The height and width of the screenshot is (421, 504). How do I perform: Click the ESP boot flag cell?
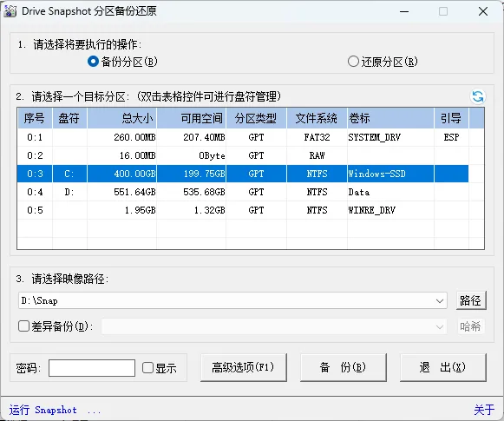tap(451, 137)
